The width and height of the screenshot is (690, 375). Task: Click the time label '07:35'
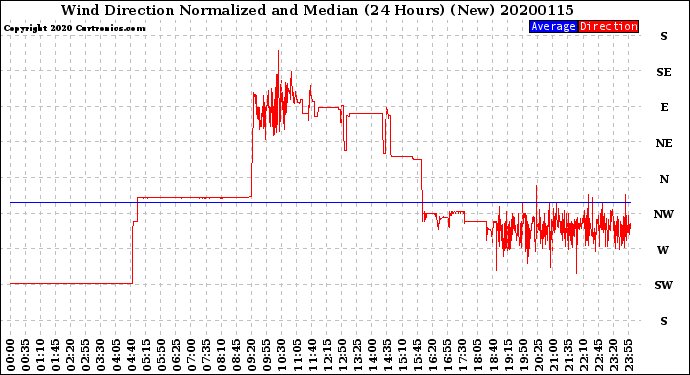tap(206, 355)
